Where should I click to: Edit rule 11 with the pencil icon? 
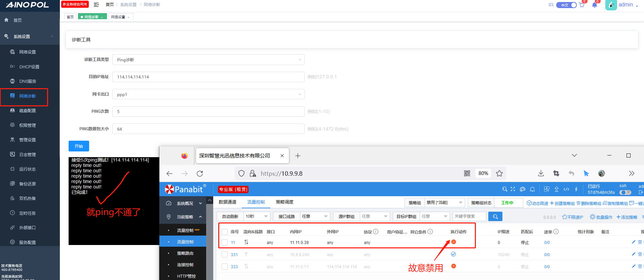(634, 242)
